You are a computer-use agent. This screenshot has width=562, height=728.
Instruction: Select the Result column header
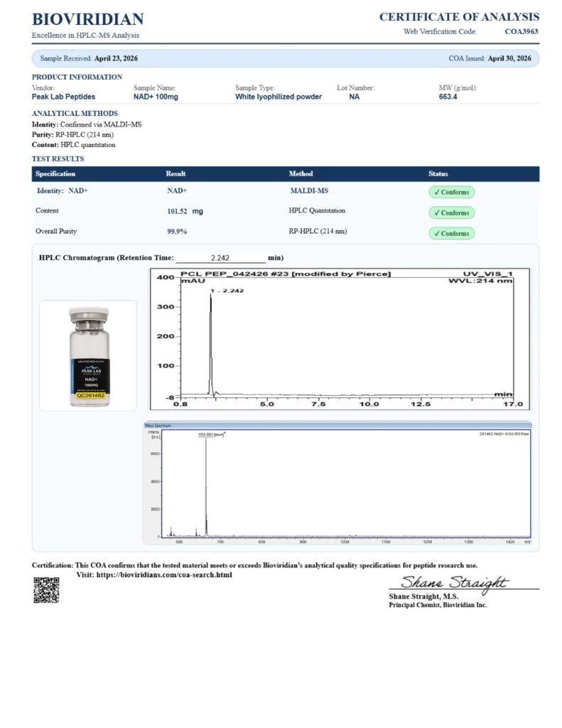coord(175,173)
